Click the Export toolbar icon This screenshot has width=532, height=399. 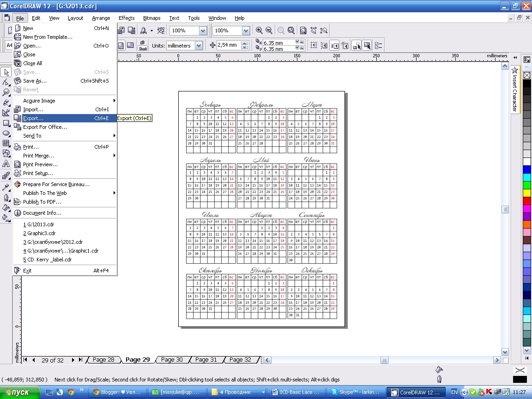[131, 30]
